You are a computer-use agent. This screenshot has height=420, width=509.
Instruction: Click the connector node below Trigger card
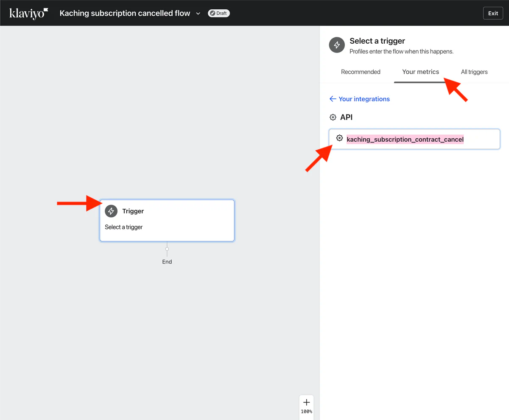(x=167, y=249)
